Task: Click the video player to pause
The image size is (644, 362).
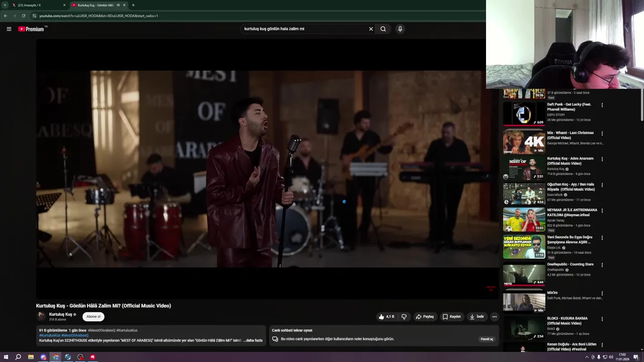Action: (x=267, y=168)
